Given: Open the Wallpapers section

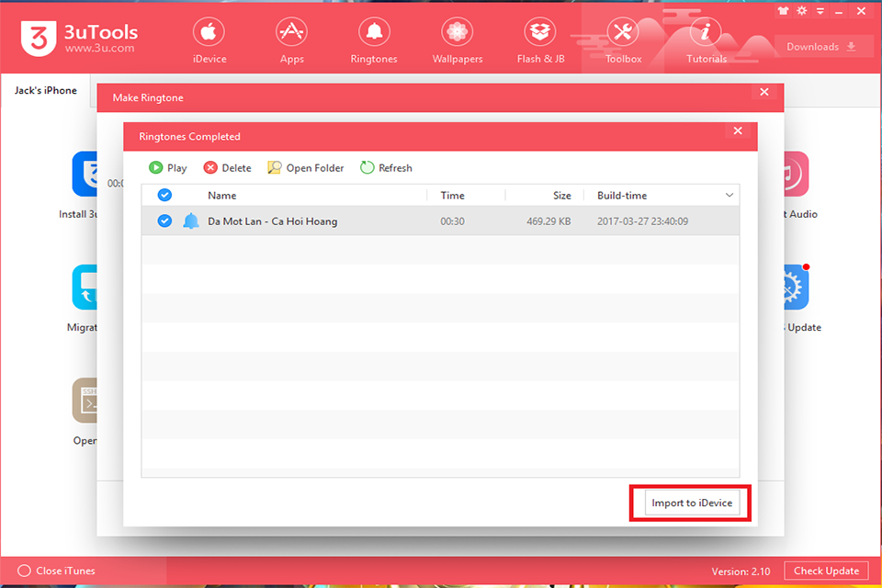Looking at the screenshot, I should (x=457, y=40).
